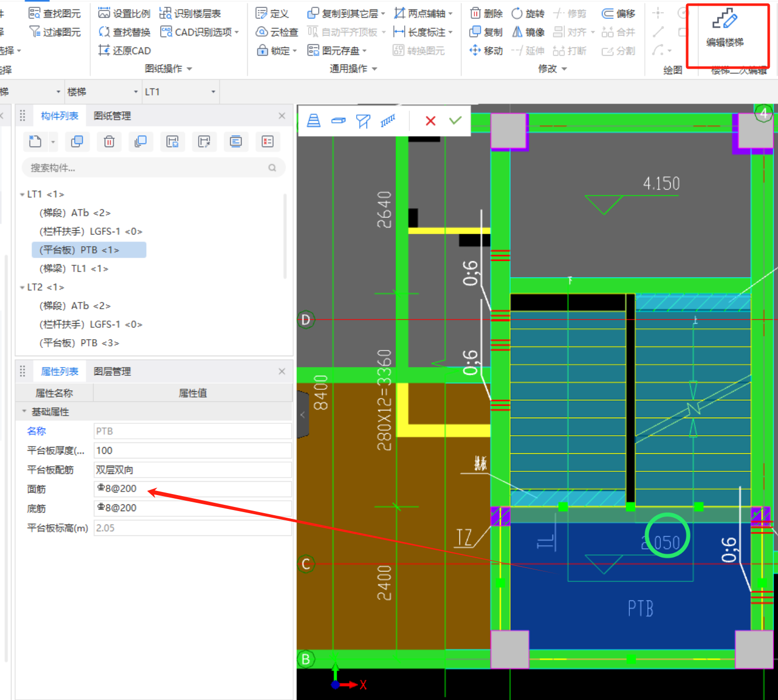Click the search magnifier in component search
This screenshot has height=700, width=778.
coord(272,168)
